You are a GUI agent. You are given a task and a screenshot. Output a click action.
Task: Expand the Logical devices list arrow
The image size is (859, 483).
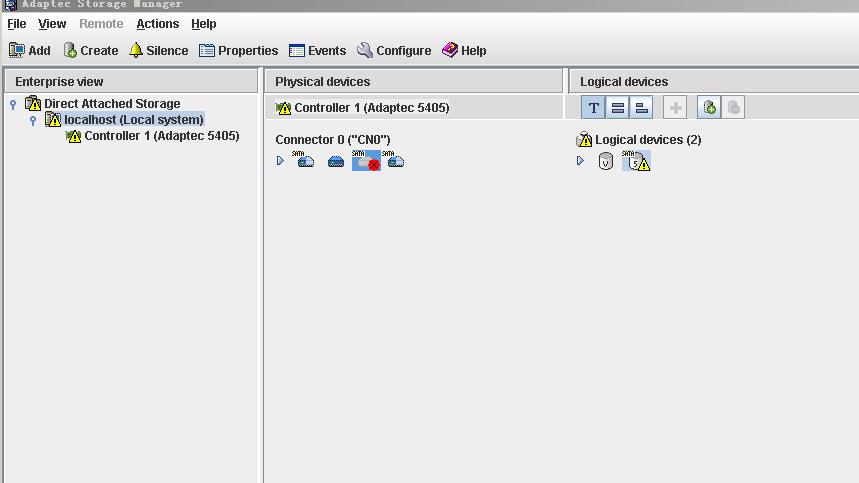[x=580, y=160]
